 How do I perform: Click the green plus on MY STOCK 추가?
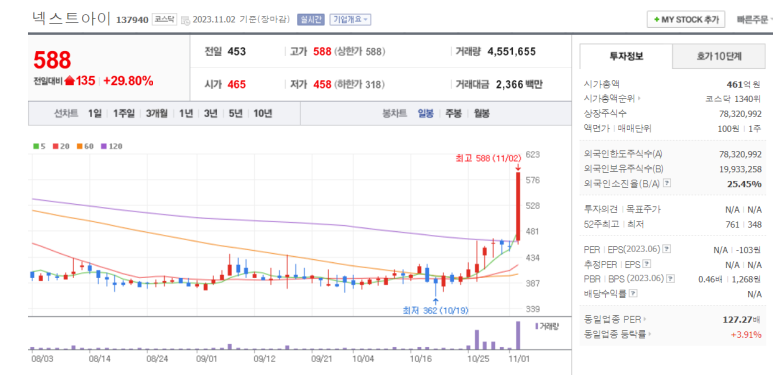click(656, 20)
